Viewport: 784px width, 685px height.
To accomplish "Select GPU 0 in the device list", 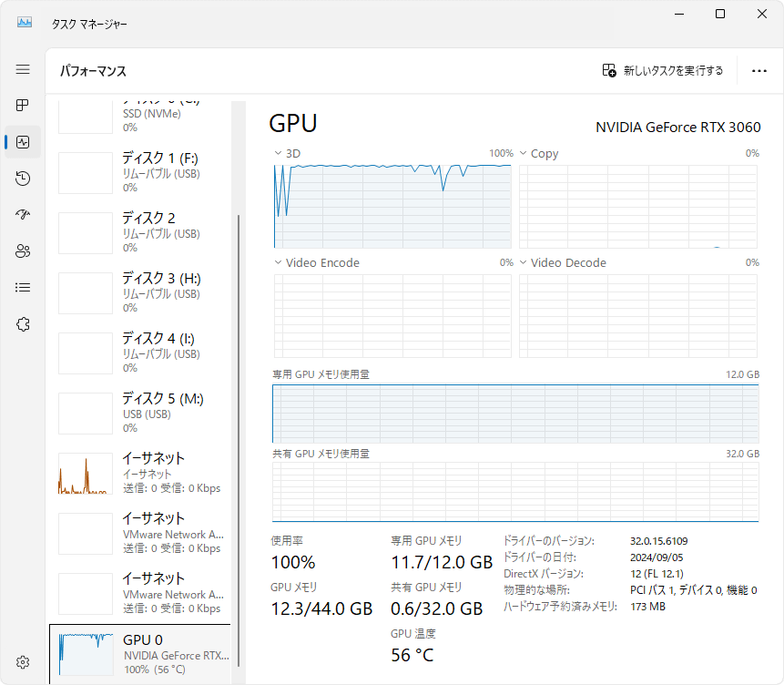I will (x=141, y=654).
